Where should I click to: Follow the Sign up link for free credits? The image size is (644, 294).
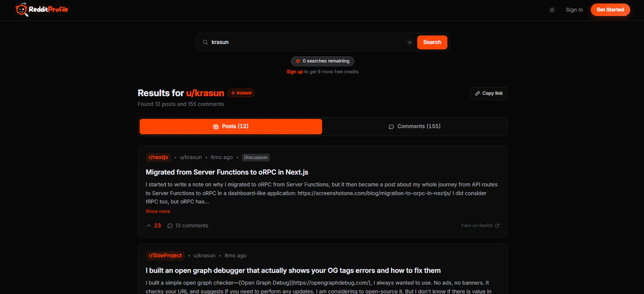[295, 72]
